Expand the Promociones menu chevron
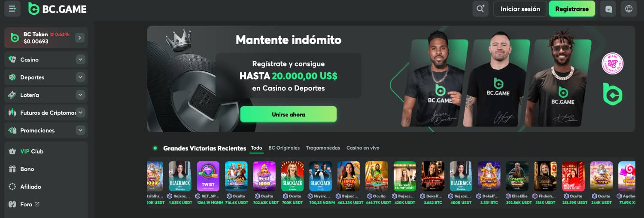644x218 pixels. point(80,130)
